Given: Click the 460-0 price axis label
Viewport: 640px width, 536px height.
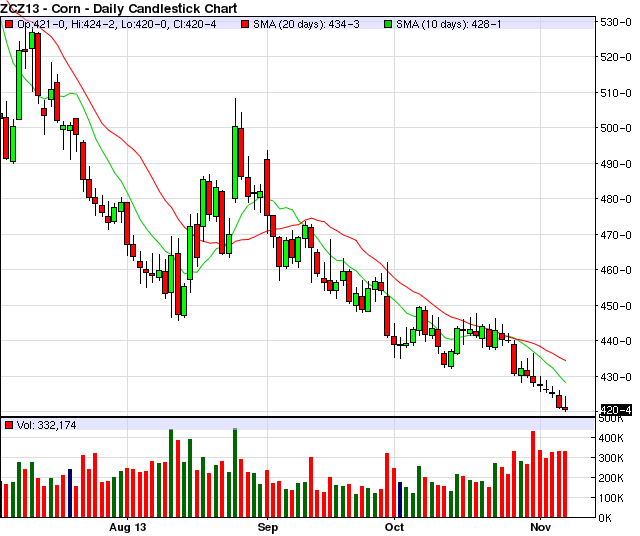Looking at the screenshot, I should point(616,270).
